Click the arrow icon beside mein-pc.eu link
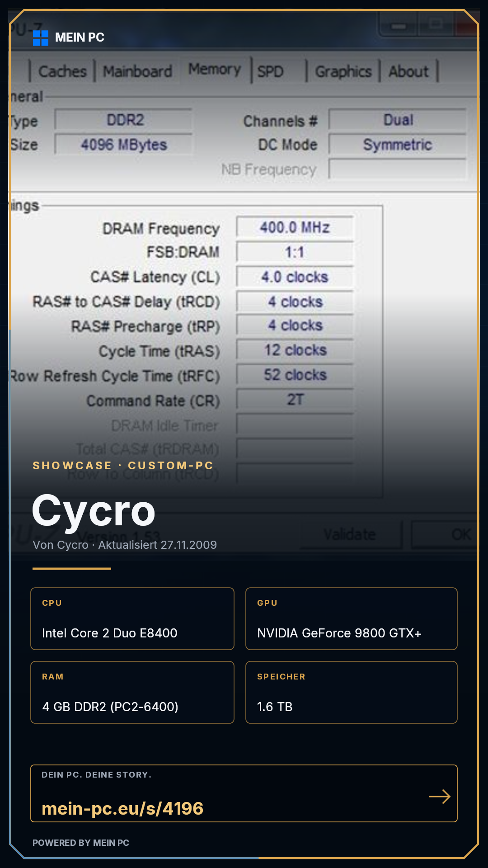The width and height of the screenshot is (488, 868). 440,797
